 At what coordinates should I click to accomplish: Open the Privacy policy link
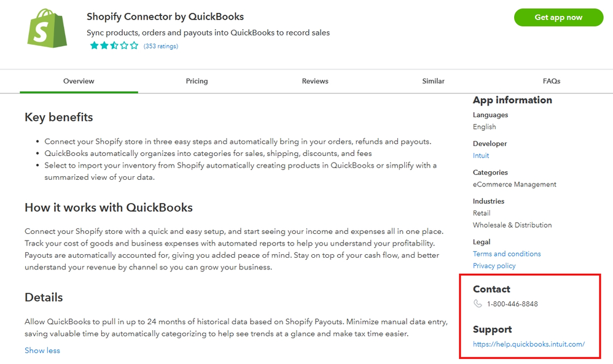click(x=494, y=266)
